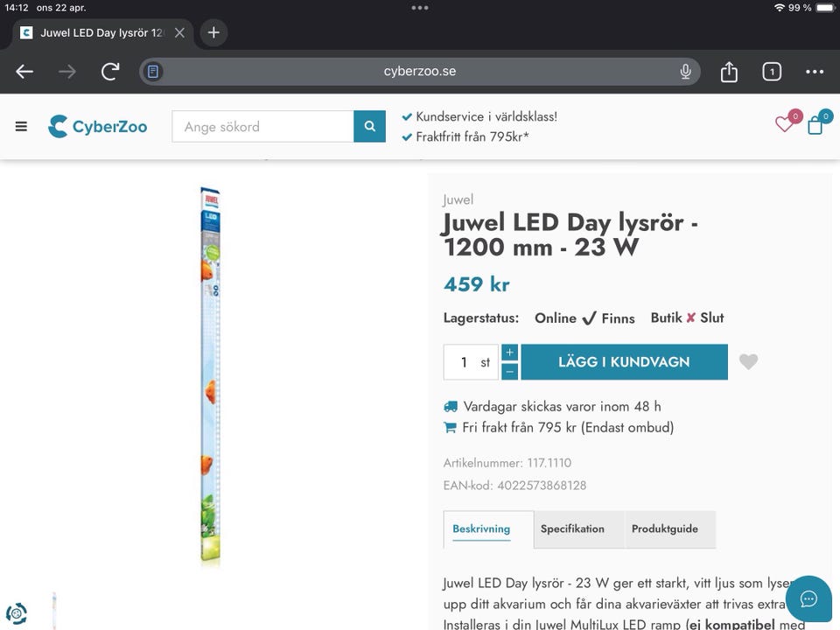
Task: Click the magnifier search button
Action: 370,127
